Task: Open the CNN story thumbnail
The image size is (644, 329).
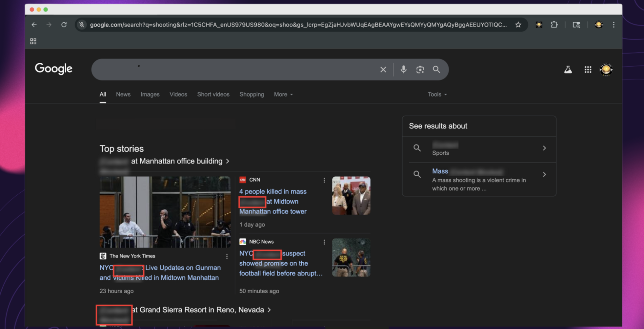Action: 351,196
